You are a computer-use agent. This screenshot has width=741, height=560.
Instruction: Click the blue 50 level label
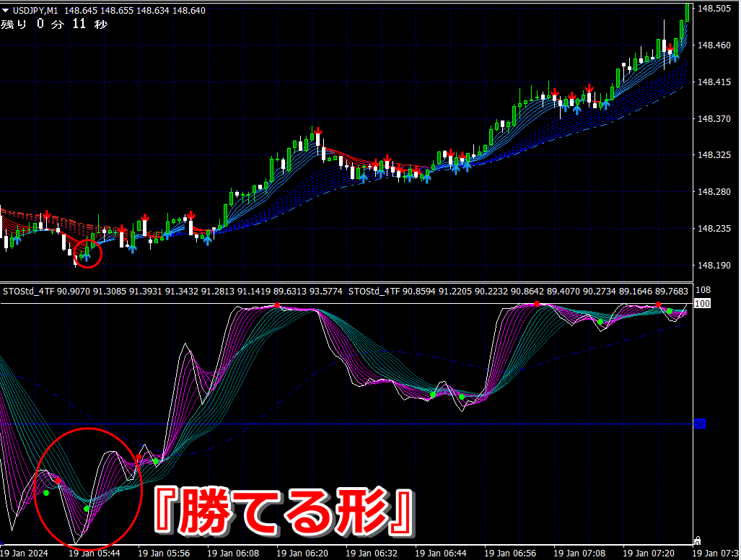point(700,424)
